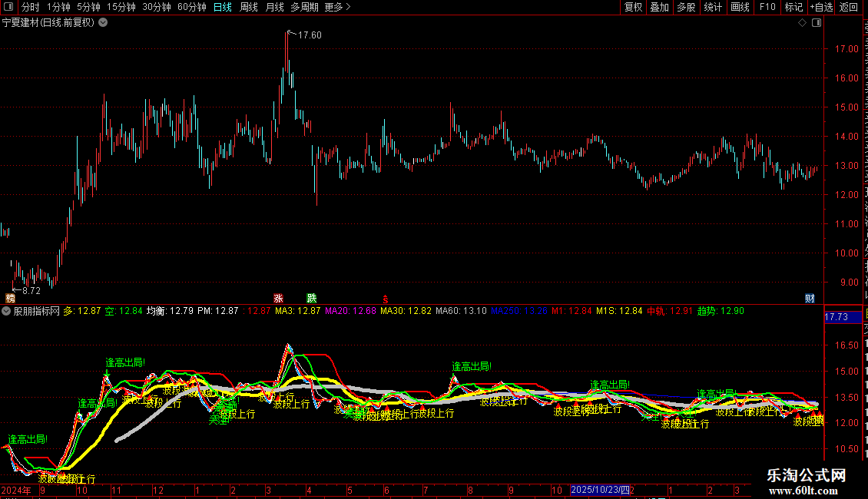Click the 2024年 label on time axis
The image size is (868, 499).
(x=16, y=490)
